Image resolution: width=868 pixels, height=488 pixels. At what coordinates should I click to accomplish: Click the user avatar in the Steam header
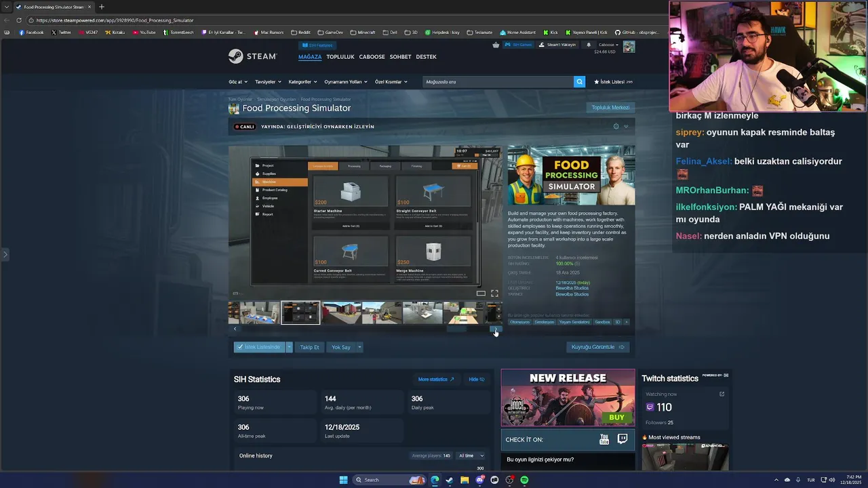(629, 47)
